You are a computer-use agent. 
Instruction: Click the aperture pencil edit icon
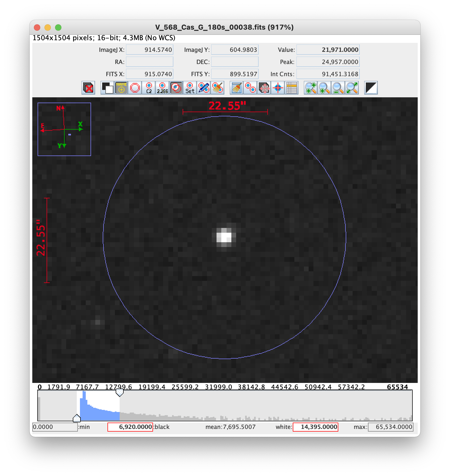(204, 88)
